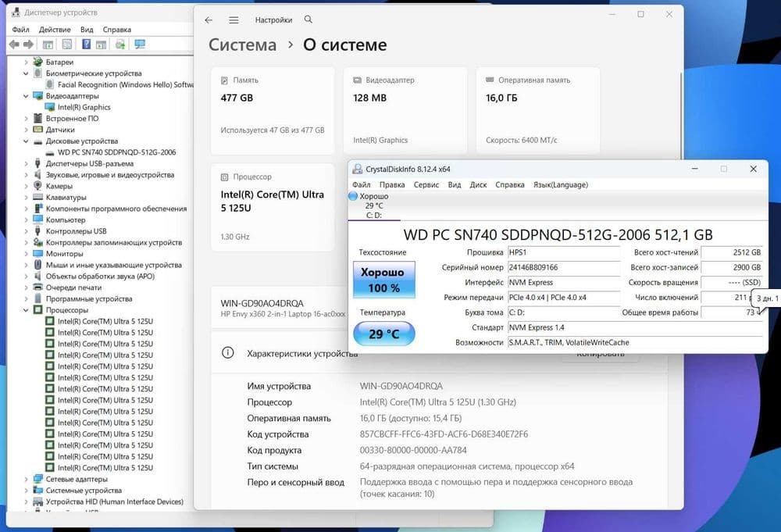
Task: Click blue Help question-mark toolbar icon
Action: click(86, 45)
